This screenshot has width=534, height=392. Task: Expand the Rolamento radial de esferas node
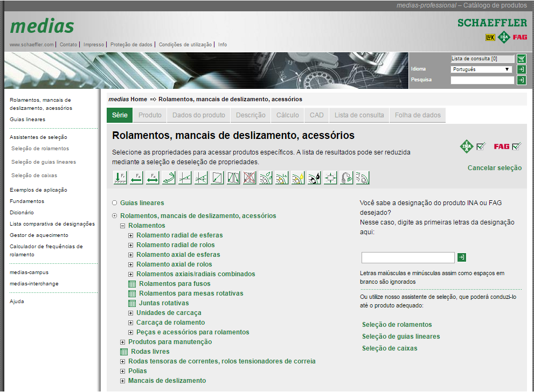[131, 235]
